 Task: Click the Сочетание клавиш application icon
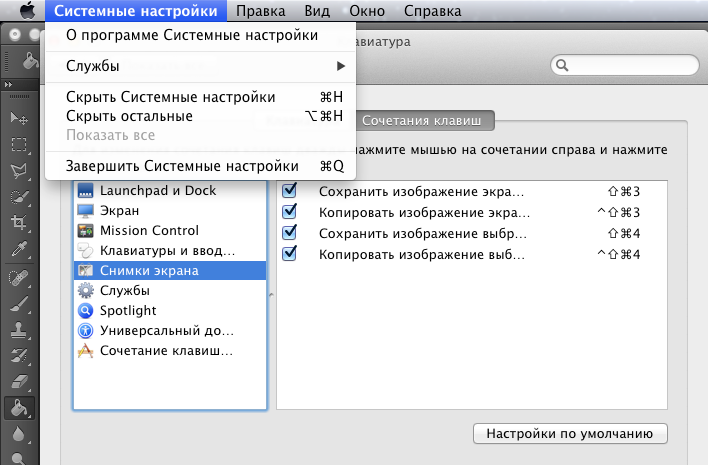click(85, 351)
